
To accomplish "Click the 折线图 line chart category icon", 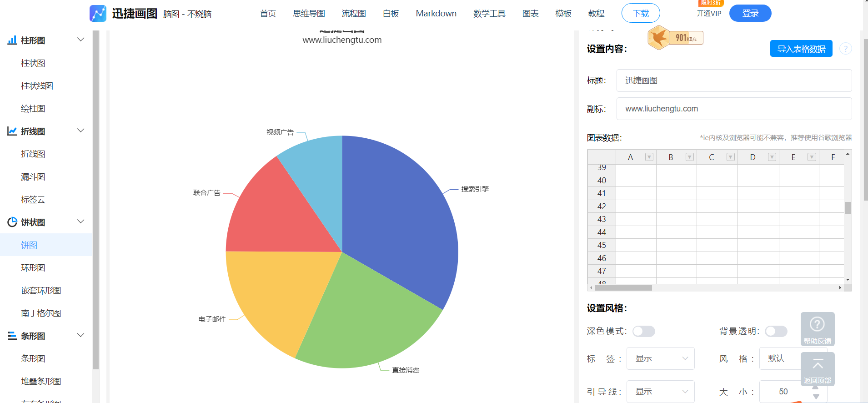I will point(12,131).
